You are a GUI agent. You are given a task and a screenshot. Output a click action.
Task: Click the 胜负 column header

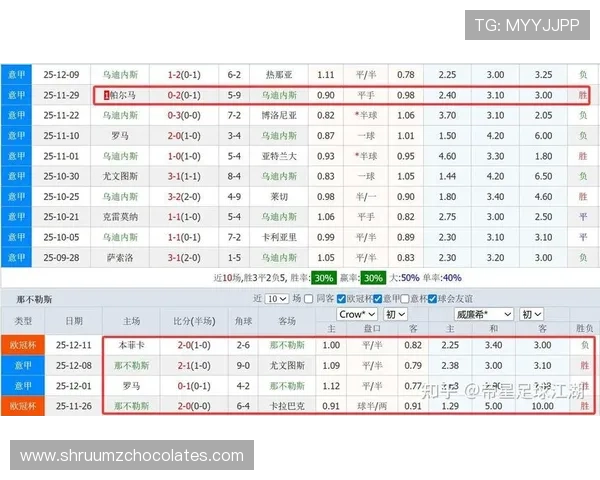coord(584,328)
